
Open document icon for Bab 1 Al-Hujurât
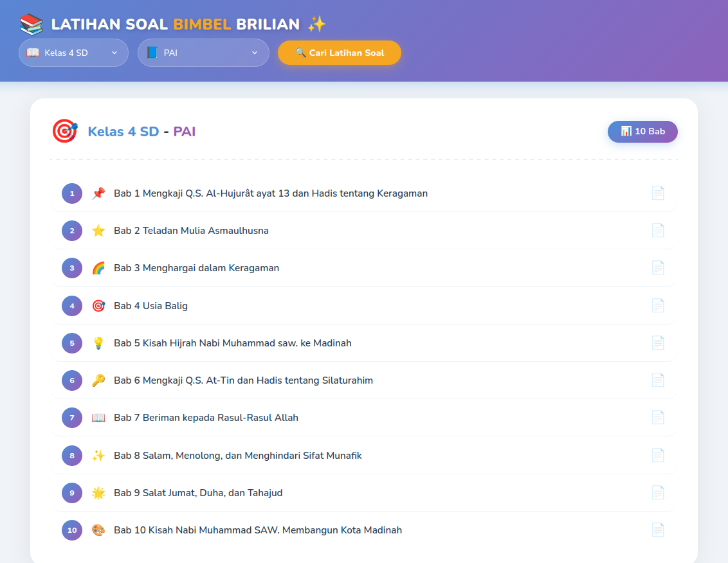pos(658,193)
